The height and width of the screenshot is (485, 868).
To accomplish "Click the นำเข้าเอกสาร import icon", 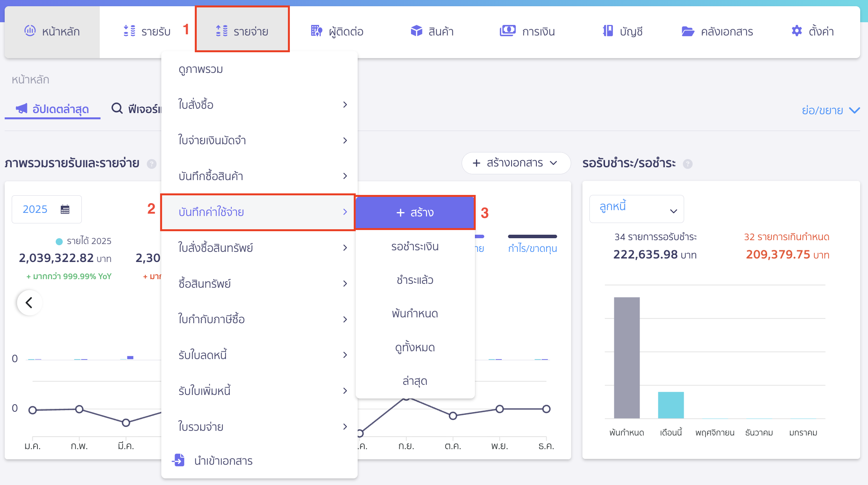I will pos(178,460).
